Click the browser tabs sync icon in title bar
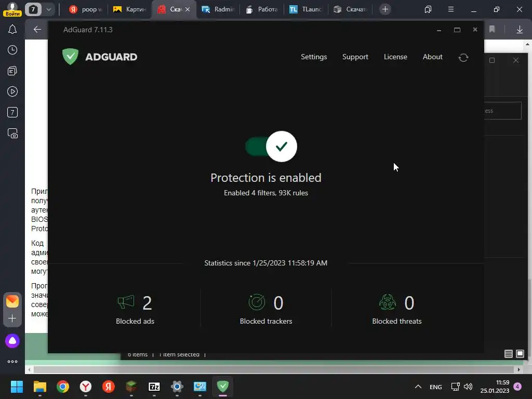This screenshot has width=532, height=399. pyautogui.click(x=428, y=9)
